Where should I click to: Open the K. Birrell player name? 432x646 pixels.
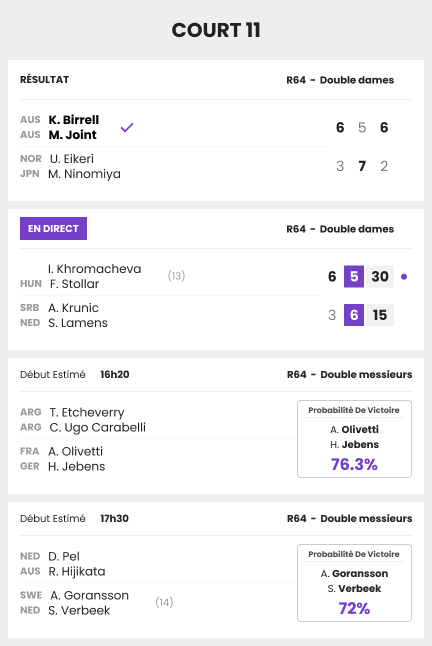(74, 119)
